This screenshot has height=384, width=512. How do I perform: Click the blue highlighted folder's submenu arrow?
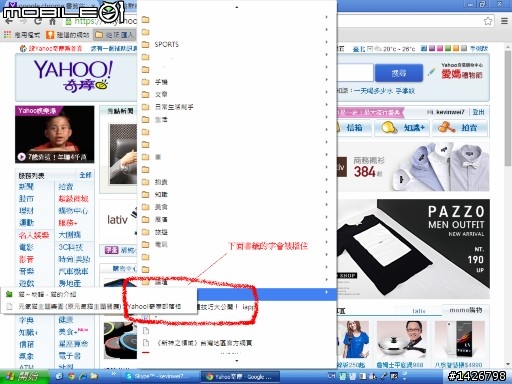327,292
